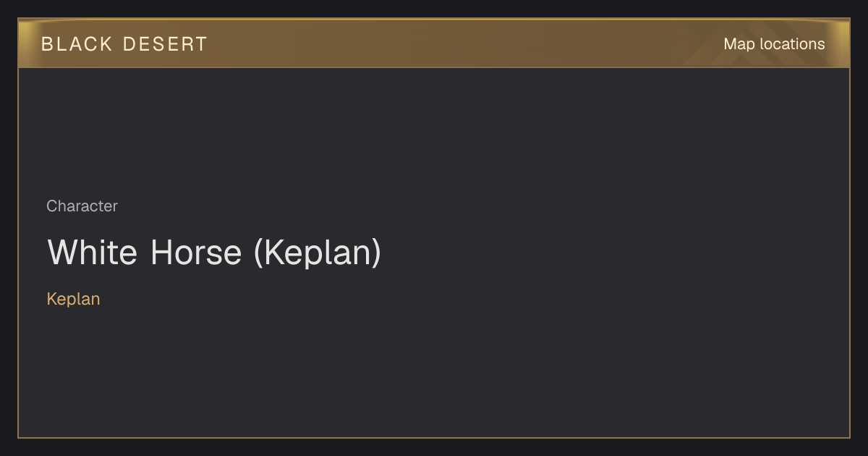Image resolution: width=868 pixels, height=456 pixels.
Task: Click (Keplan) in the main title
Action: 318,253
